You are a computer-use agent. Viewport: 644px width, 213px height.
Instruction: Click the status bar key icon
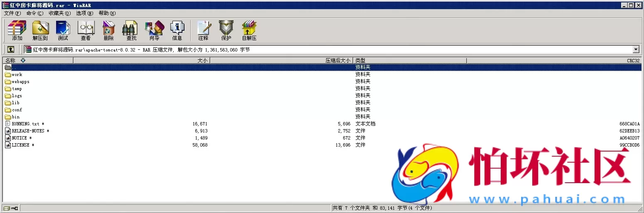[x=15, y=208]
